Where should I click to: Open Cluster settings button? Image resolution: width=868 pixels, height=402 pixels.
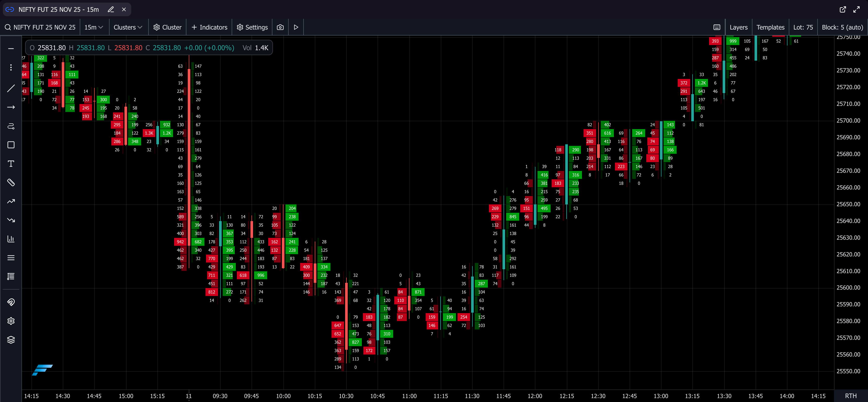168,27
